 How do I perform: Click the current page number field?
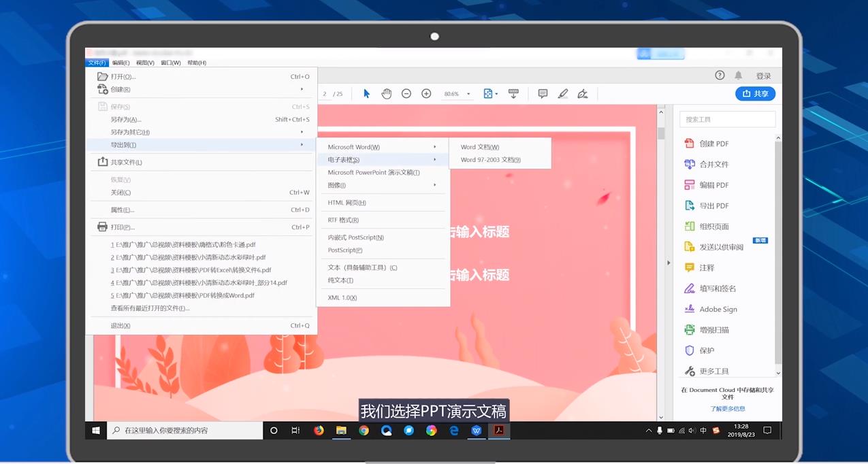coord(325,94)
